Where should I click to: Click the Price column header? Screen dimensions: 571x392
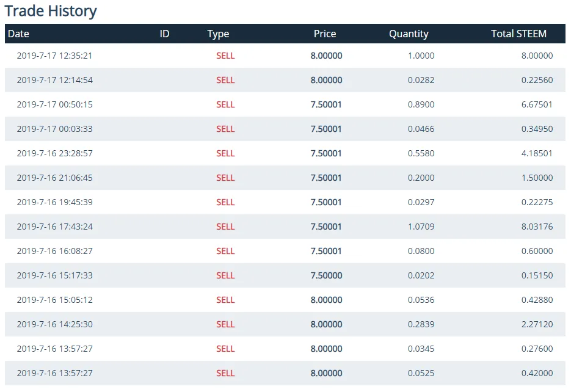pos(325,34)
